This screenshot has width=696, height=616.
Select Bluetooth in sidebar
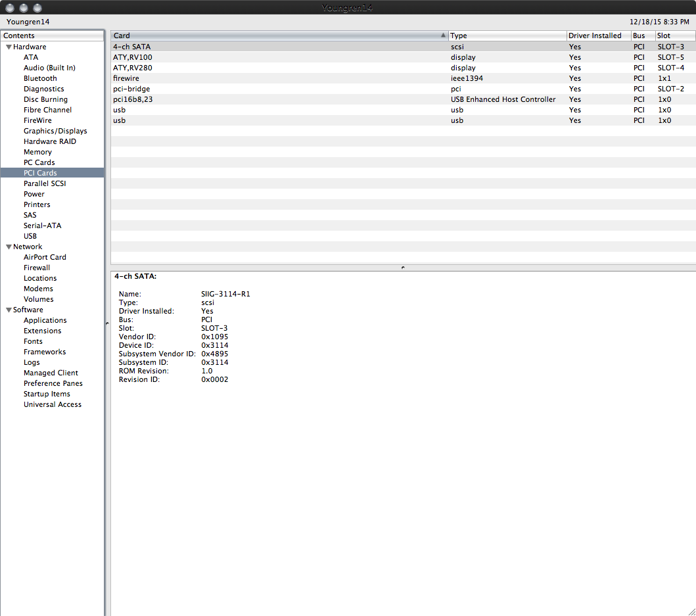(40, 78)
